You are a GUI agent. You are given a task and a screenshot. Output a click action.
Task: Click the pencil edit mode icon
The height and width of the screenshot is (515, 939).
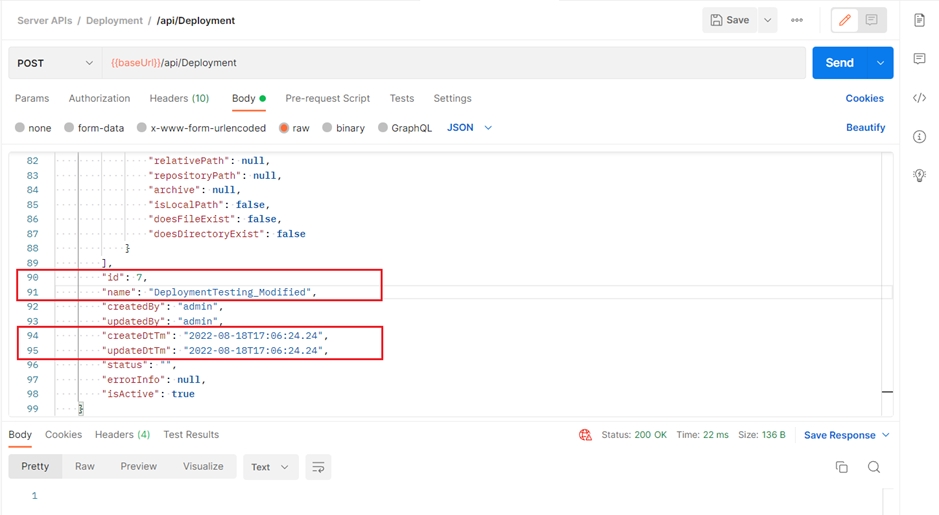click(x=845, y=20)
